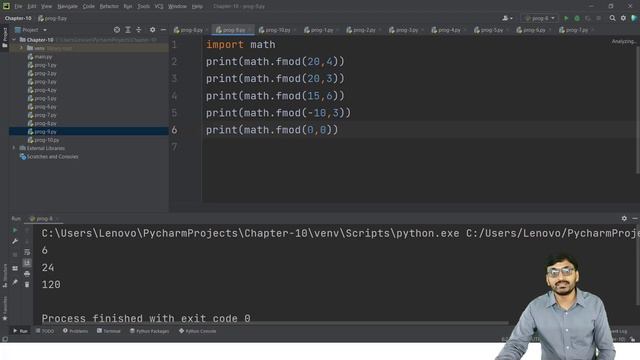The height and width of the screenshot is (360, 640).
Task: Expand all nodes in Project panel
Action: pyautogui.click(x=128, y=30)
